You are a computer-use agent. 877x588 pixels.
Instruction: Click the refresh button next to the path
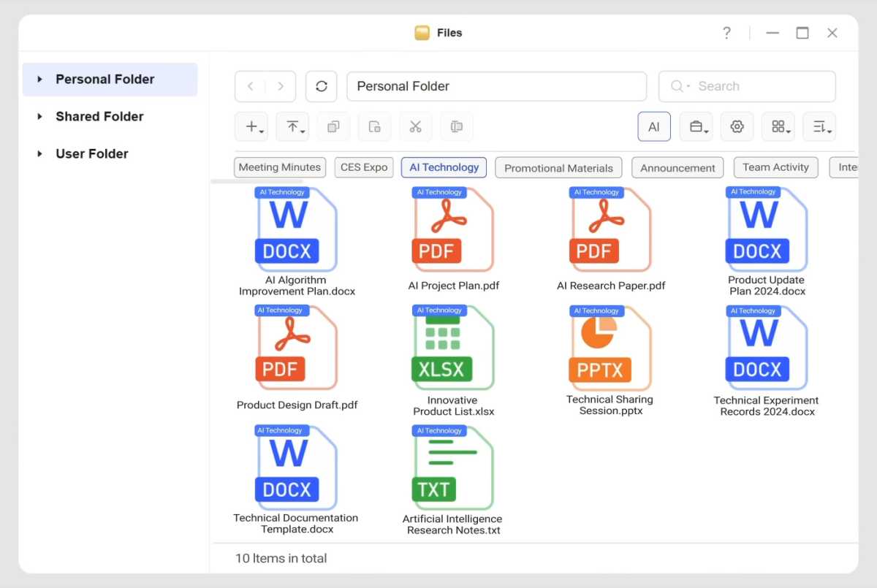(321, 86)
